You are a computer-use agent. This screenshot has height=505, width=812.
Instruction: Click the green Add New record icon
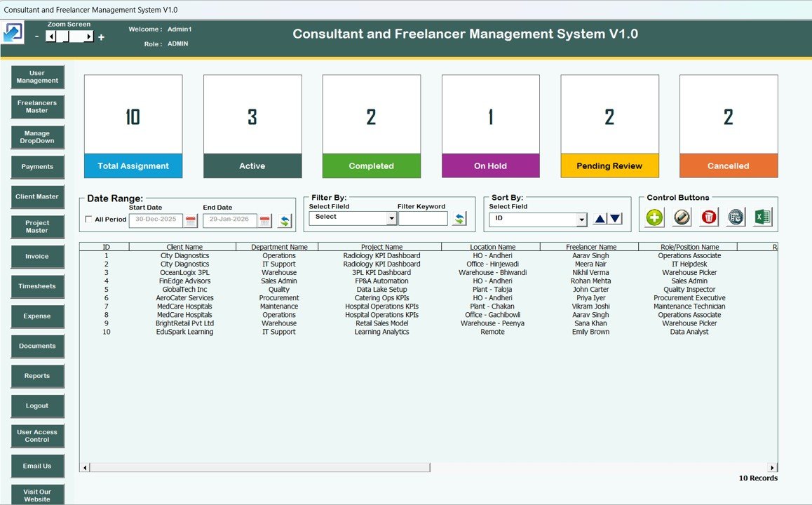(x=654, y=217)
